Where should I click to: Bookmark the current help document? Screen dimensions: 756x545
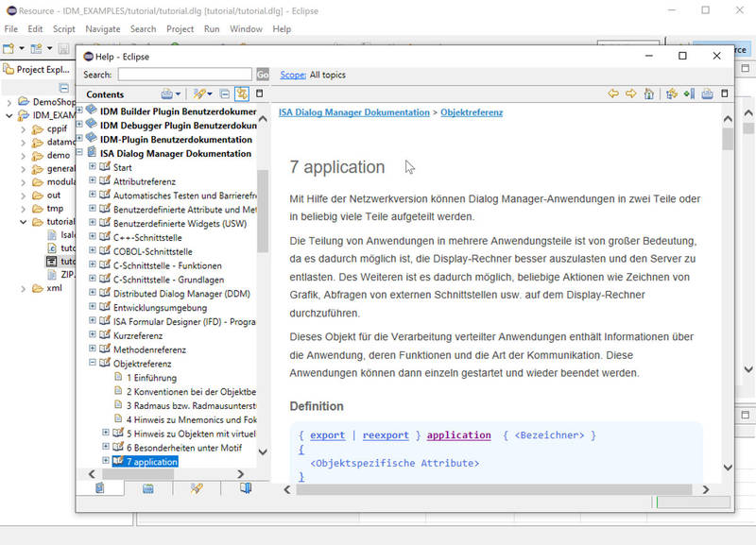coord(690,94)
